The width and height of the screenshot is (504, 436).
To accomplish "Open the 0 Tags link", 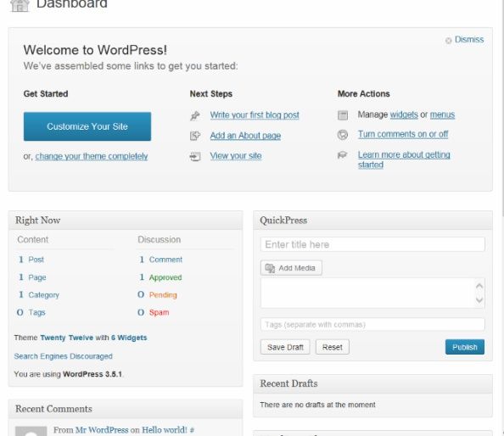I will [x=31, y=312].
